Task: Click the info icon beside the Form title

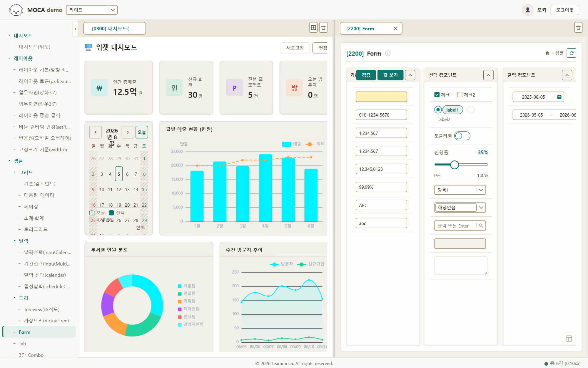Action: click(388, 53)
